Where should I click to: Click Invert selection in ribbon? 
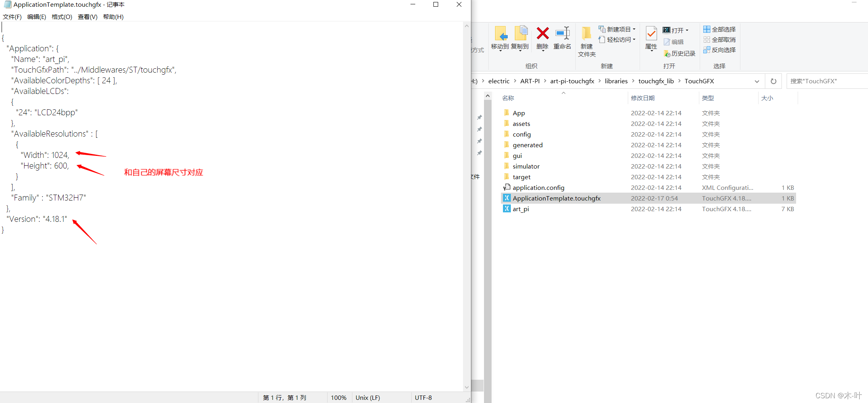click(719, 50)
